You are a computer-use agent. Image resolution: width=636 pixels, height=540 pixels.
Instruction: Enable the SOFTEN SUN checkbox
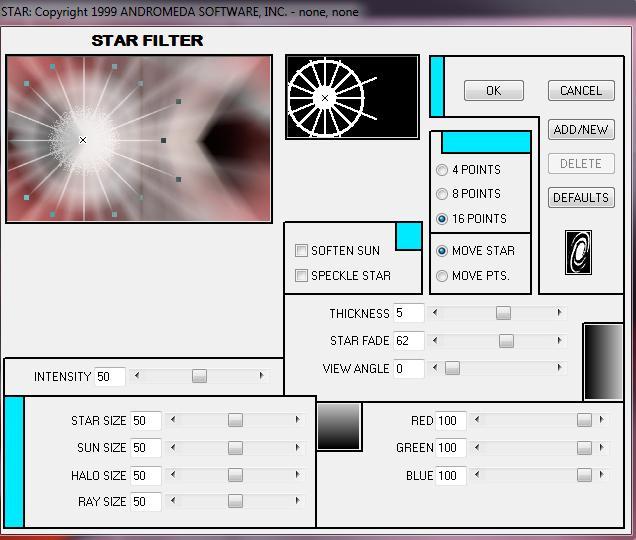tap(301, 251)
